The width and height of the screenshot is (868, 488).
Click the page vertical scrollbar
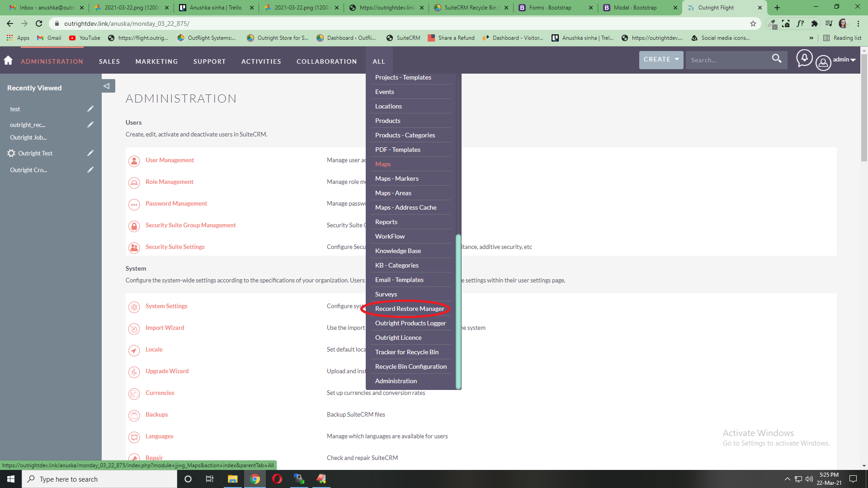coord(864,108)
